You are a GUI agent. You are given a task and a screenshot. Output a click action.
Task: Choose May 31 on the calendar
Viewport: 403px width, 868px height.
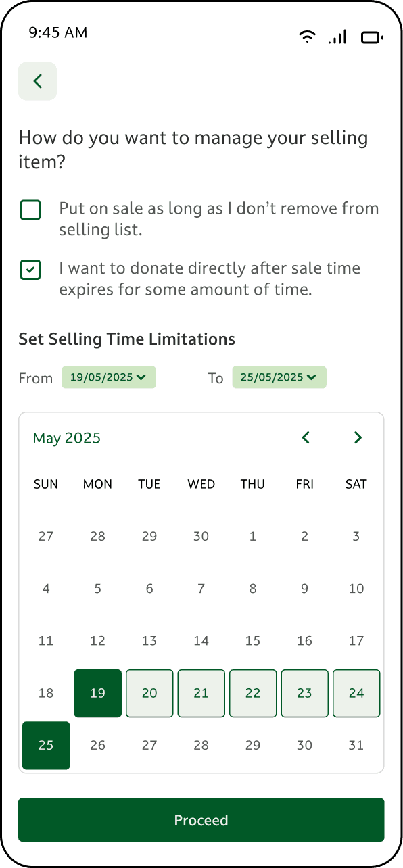pos(356,745)
